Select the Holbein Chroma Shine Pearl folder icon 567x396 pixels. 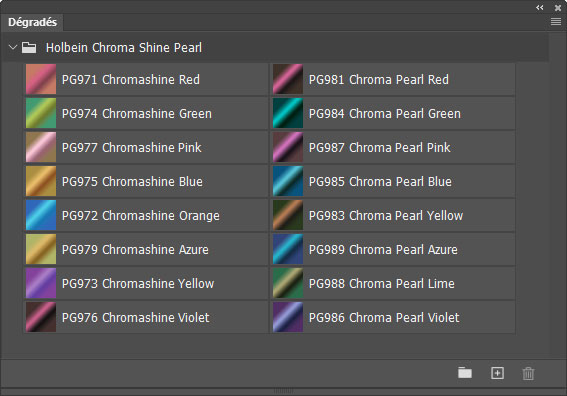pos(29,47)
